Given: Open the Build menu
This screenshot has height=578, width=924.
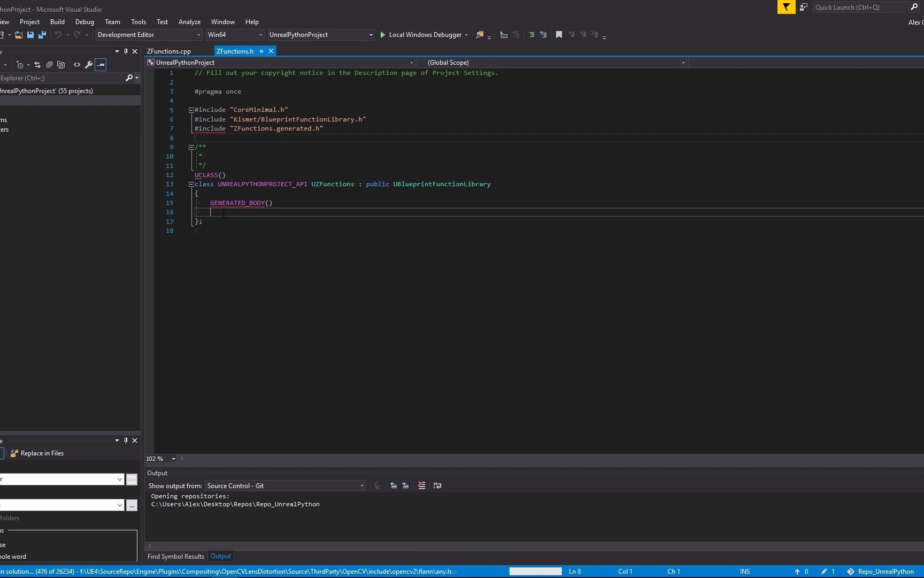Looking at the screenshot, I should (x=57, y=22).
